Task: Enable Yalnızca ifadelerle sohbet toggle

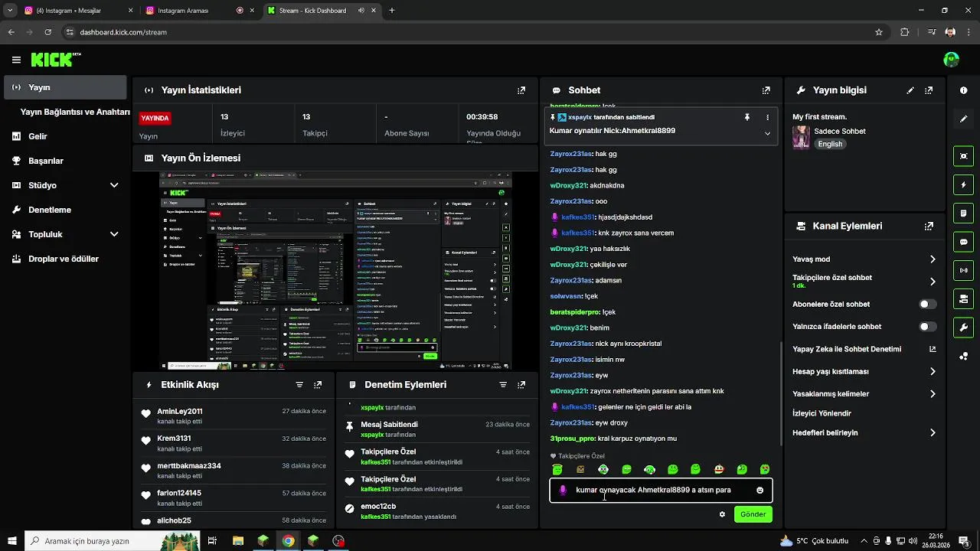Action: [927, 327]
